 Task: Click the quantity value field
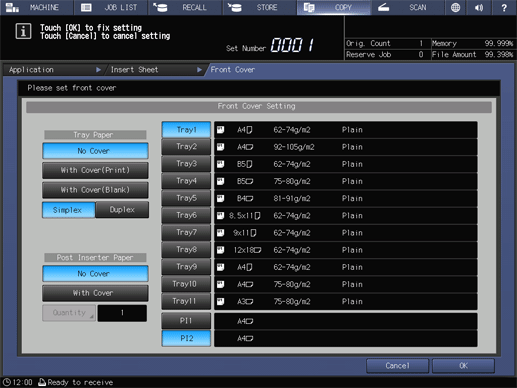[x=122, y=313]
